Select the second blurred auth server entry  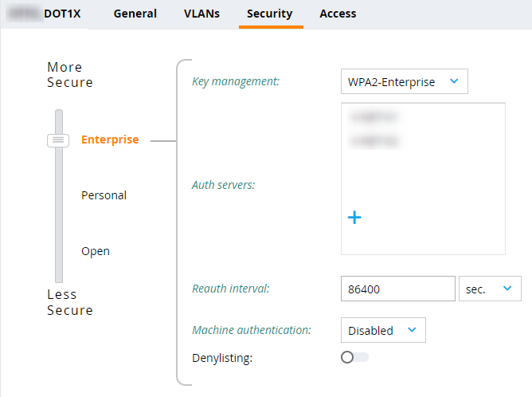[374, 140]
